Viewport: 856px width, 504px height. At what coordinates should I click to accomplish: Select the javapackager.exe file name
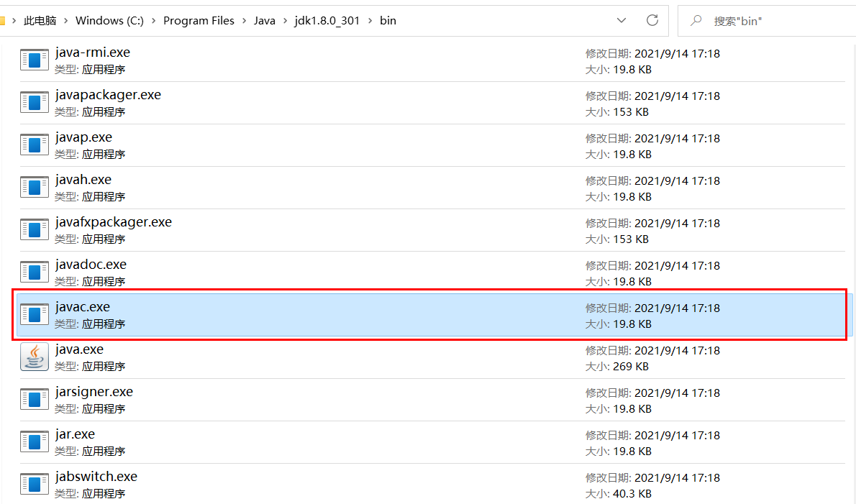(x=108, y=95)
